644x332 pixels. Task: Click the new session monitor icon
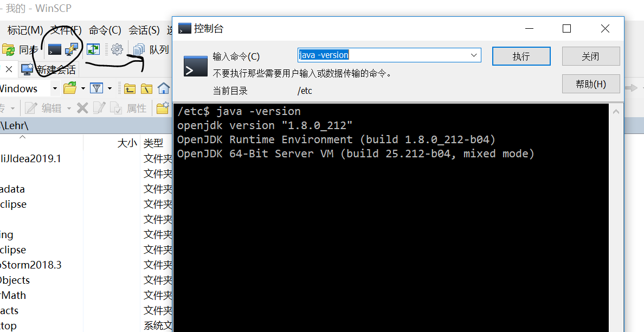pos(27,69)
